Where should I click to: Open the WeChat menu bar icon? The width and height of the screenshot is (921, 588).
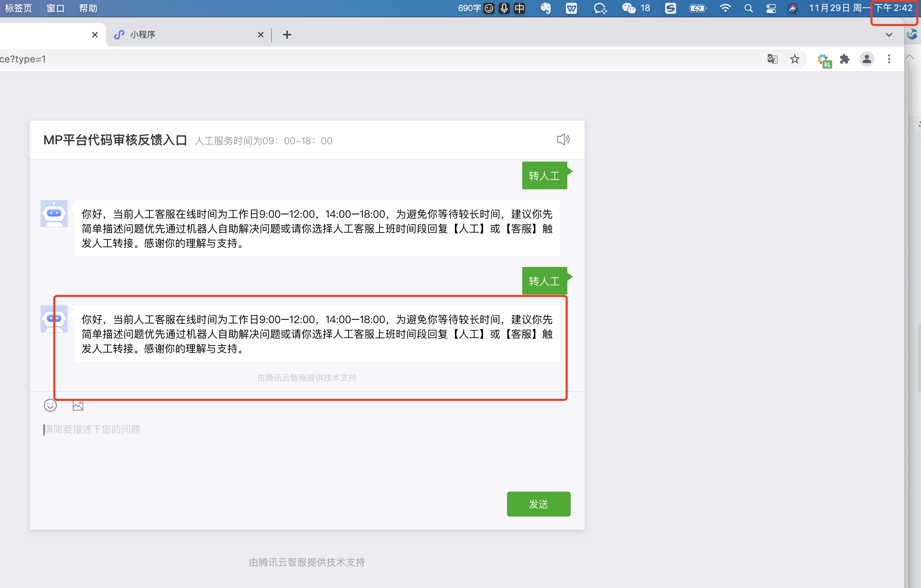[x=628, y=8]
